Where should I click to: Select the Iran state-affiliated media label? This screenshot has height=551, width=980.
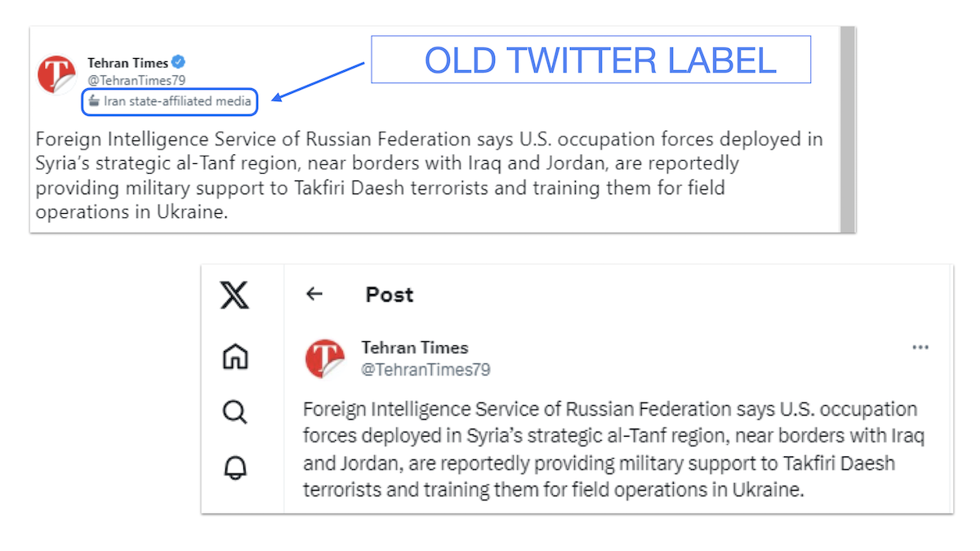point(169,101)
